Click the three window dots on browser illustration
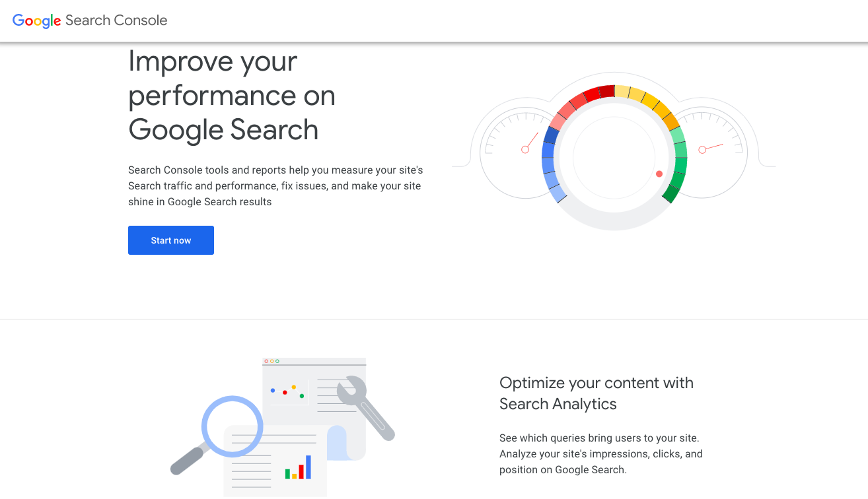 click(271, 361)
